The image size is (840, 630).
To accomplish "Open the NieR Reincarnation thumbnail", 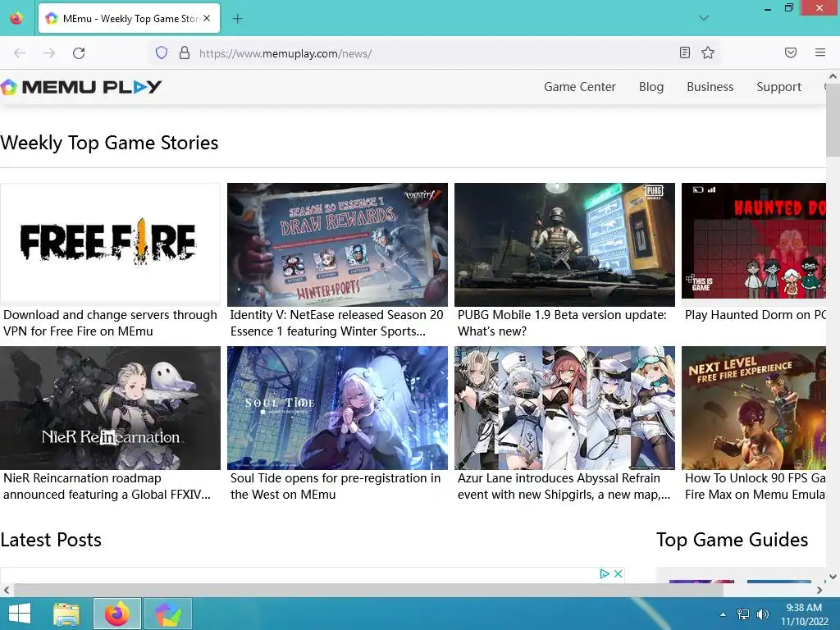I will click(x=110, y=408).
